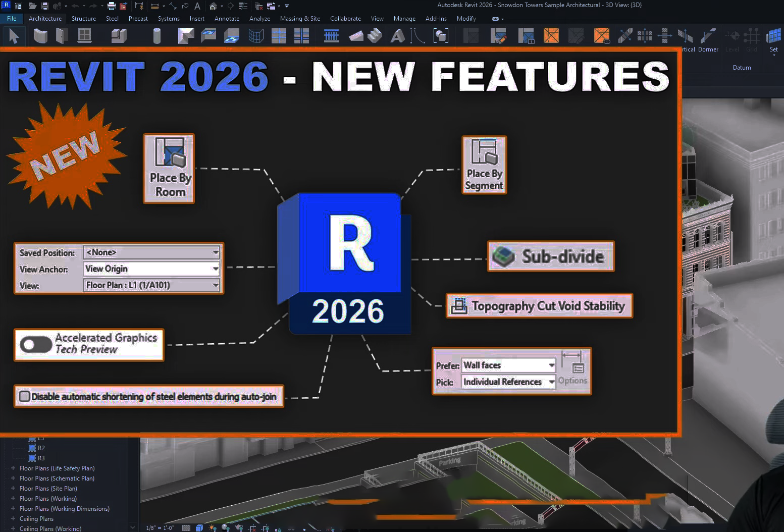The width and height of the screenshot is (784, 532).
Task: Switch to the Collaborate ribbon tab
Action: click(x=345, y=19)
